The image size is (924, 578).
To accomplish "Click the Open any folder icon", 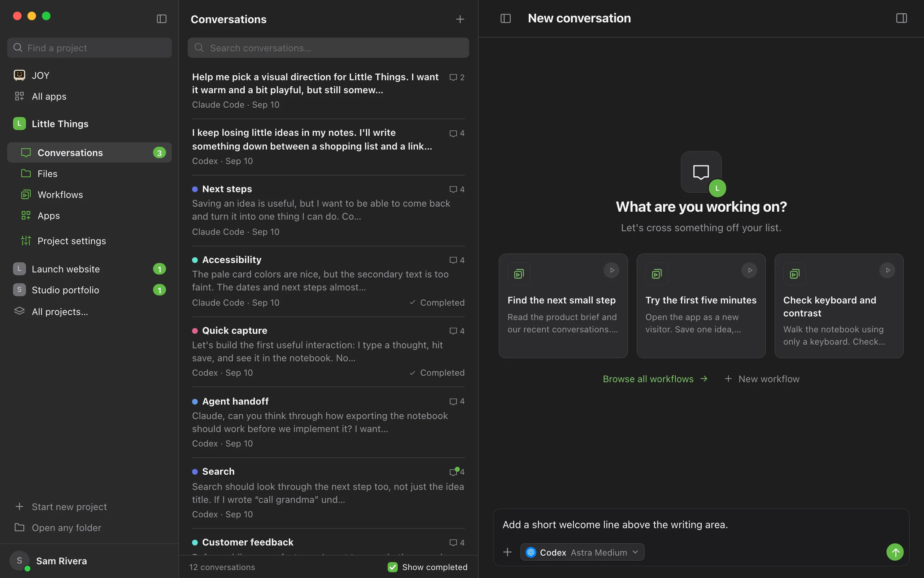I will (19, 527).
